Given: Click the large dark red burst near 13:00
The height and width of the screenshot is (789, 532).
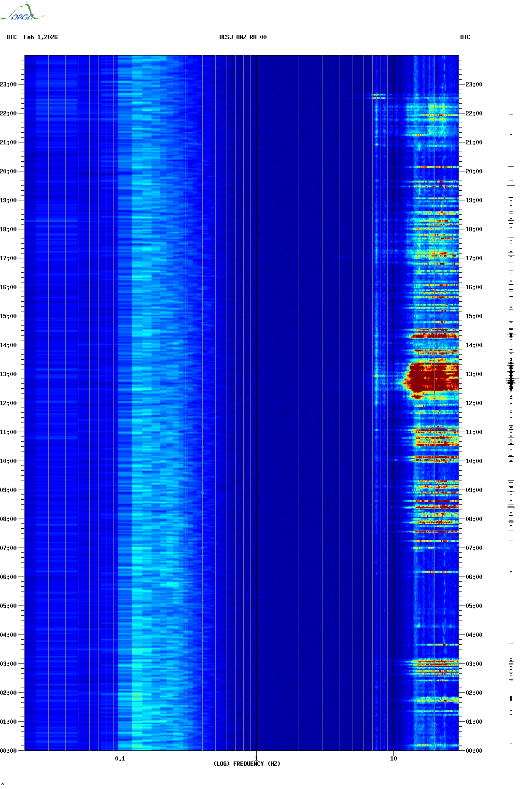Looking at the screenshot, I should click(x=431, y=378).
